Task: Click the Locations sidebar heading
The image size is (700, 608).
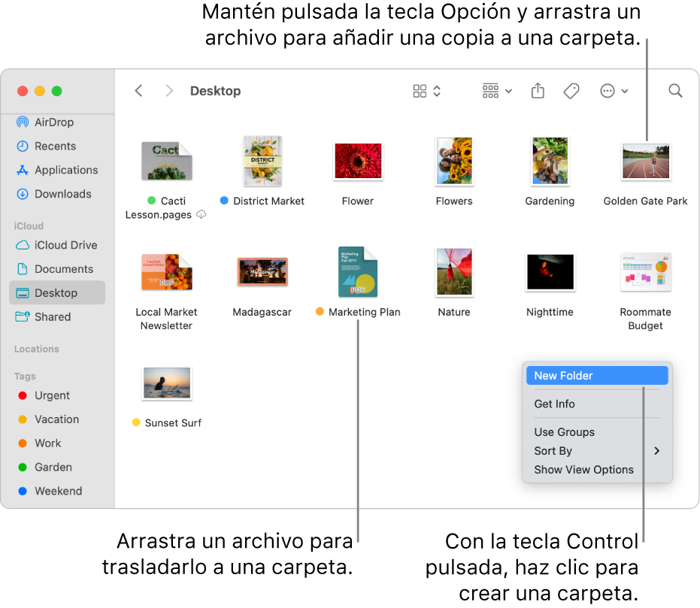Action: 37,349
